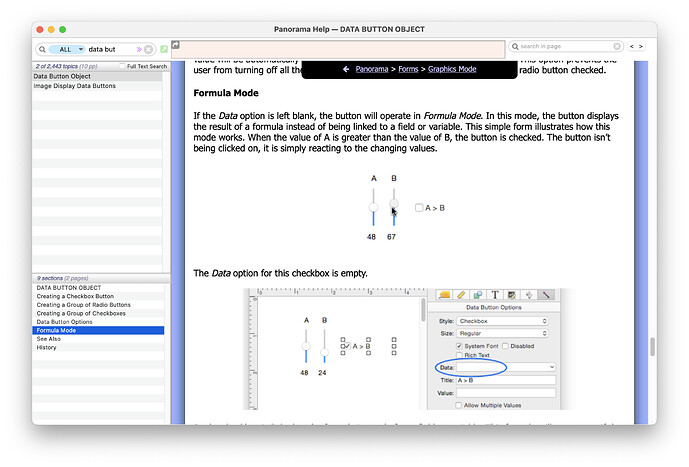The width and height of the screenshot is (689, 467).
Task: Click slider B knob showing 67
Action: pos(394,203)
